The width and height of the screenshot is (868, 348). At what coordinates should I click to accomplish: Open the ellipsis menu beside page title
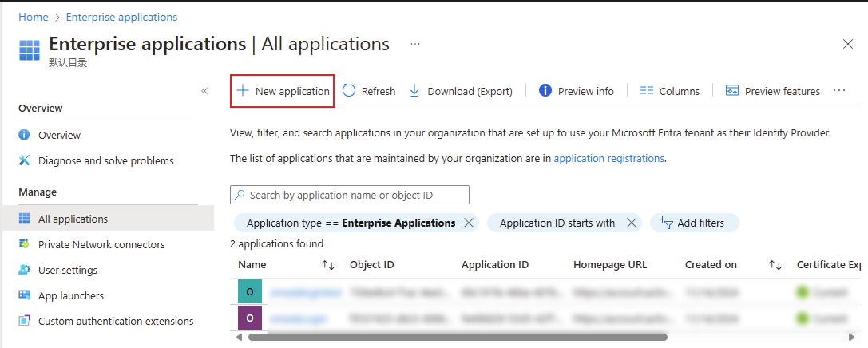click(x=415, y=44)
